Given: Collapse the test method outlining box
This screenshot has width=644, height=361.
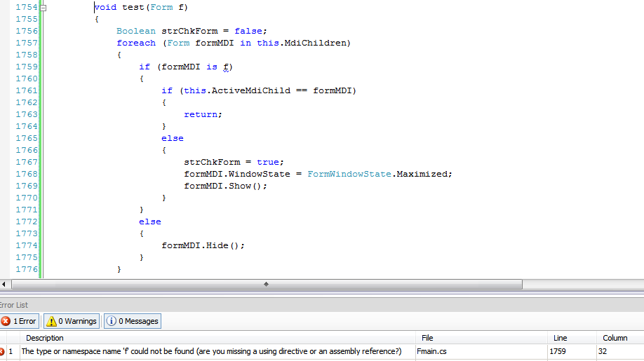Looking at the screenshot, I should (x=43, y=8).
